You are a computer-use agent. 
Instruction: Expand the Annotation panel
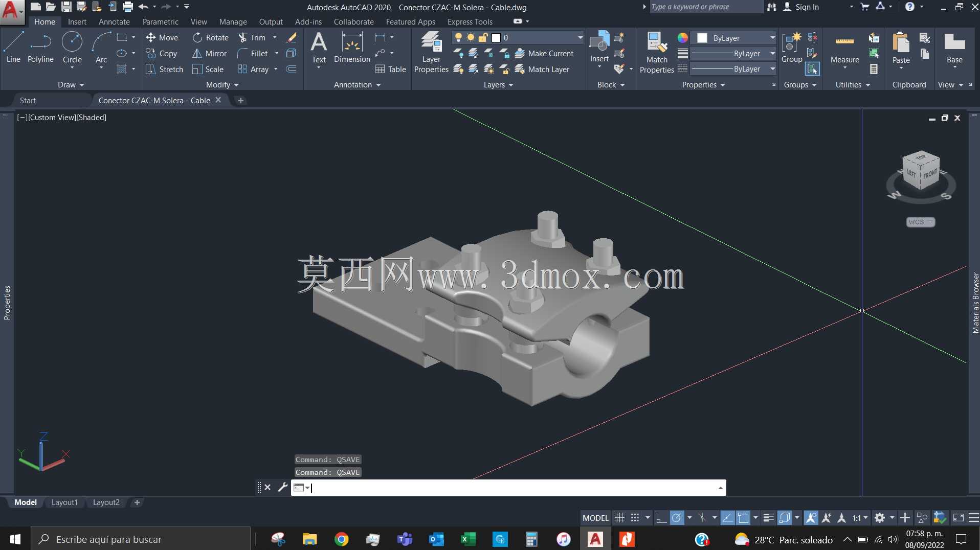tap(357, 85)
